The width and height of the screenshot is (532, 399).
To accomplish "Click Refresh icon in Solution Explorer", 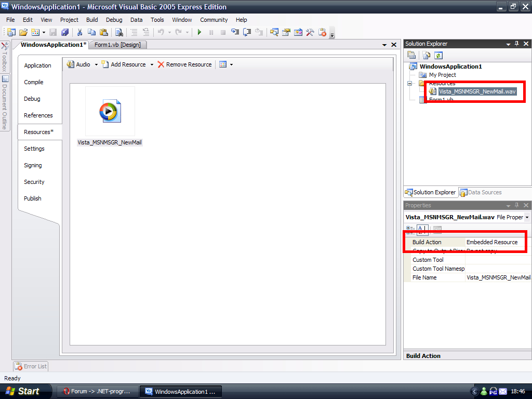I will pyautogui.click(x=438, y=55).
